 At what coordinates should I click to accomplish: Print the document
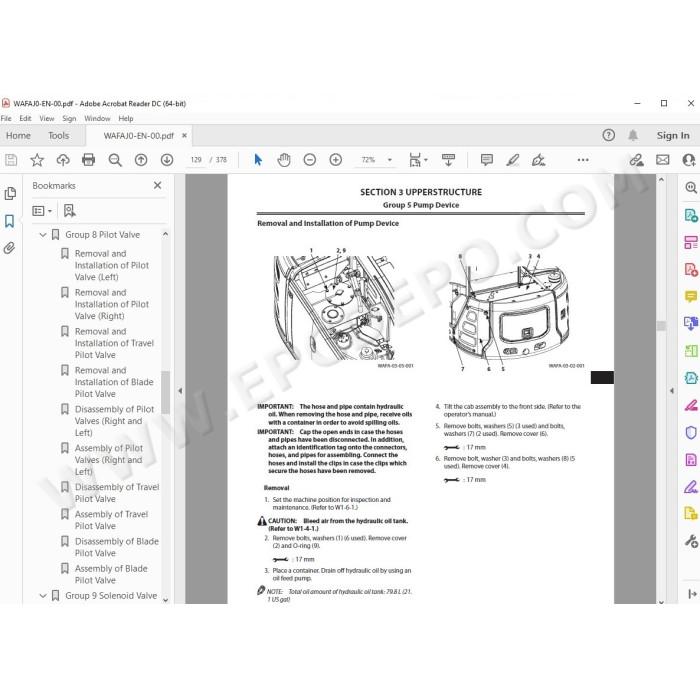88,160
